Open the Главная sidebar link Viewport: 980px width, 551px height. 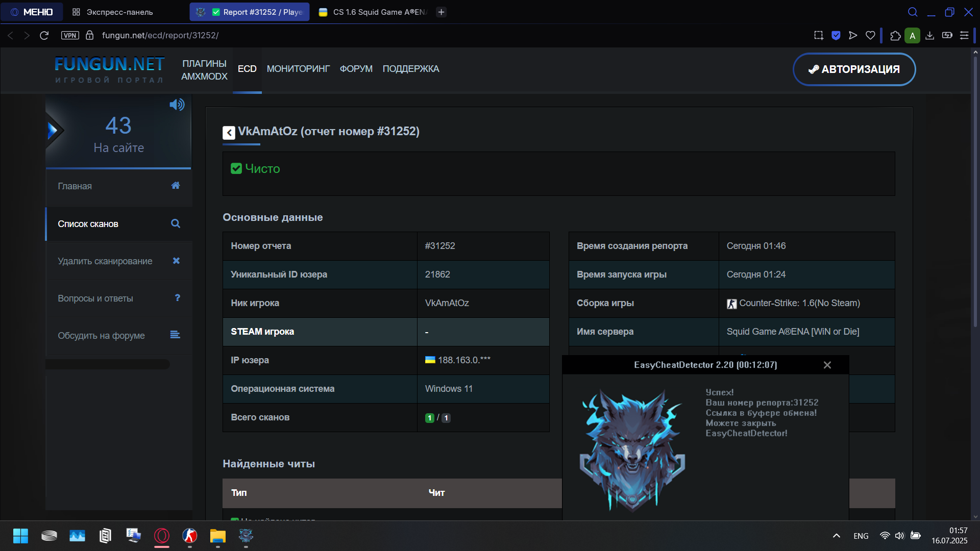[x=119, y=186]
